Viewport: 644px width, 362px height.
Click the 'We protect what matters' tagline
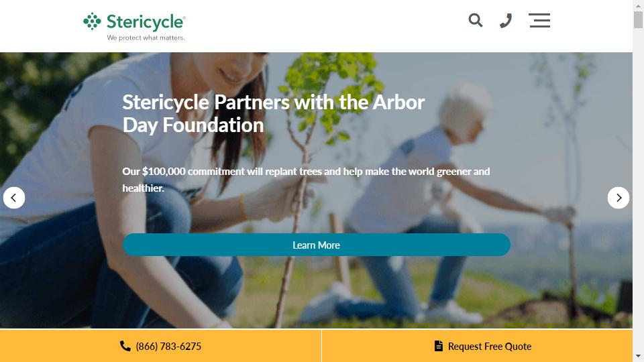tap(146, 38)
